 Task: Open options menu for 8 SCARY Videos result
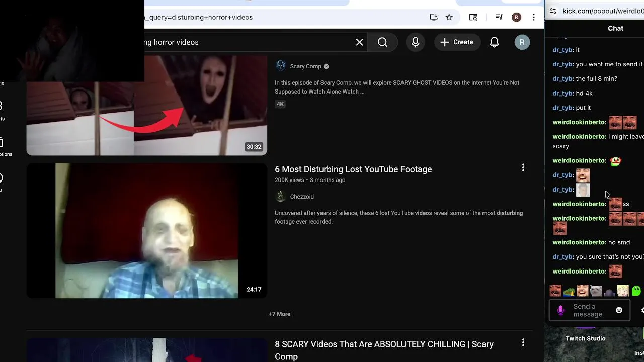tap(523, 343)
